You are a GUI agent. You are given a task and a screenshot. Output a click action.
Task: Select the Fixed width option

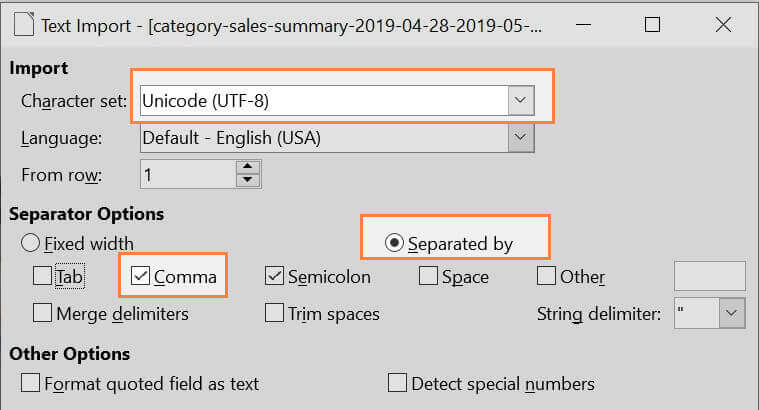click(x=31, y=243)
